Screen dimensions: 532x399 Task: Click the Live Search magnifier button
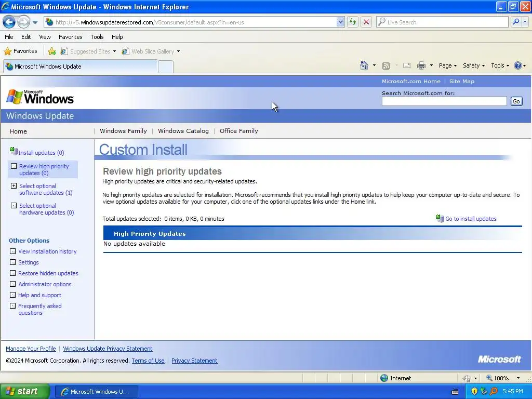coord(516,22)
